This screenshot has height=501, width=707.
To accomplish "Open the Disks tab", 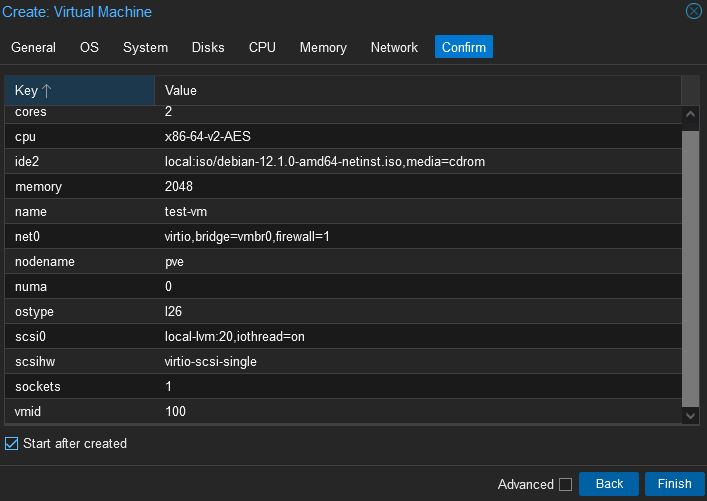I will 208,47.
